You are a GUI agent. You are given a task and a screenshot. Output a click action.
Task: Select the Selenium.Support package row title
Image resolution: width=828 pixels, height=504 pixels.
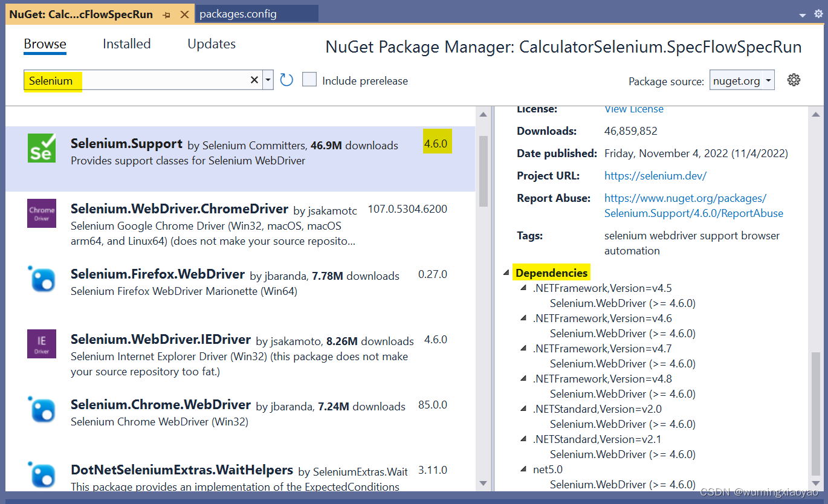tap(126, 144)
